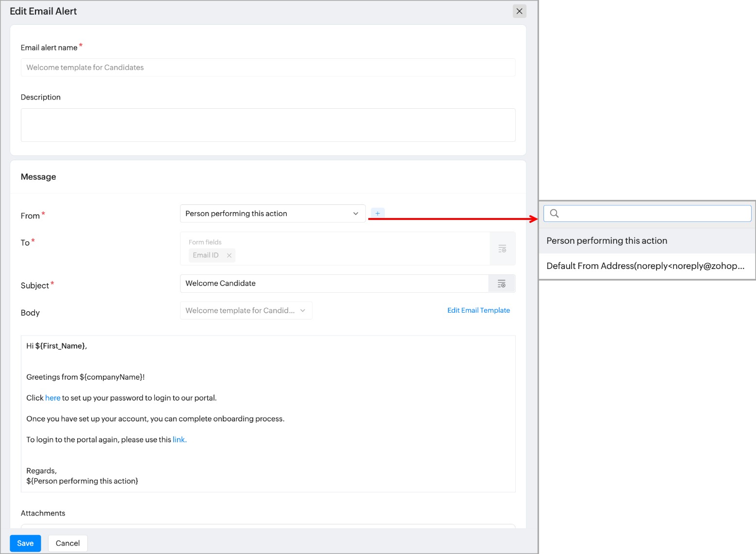Click into the Description text box
Screen dimensions: 756x554
[x=268, y=125]
